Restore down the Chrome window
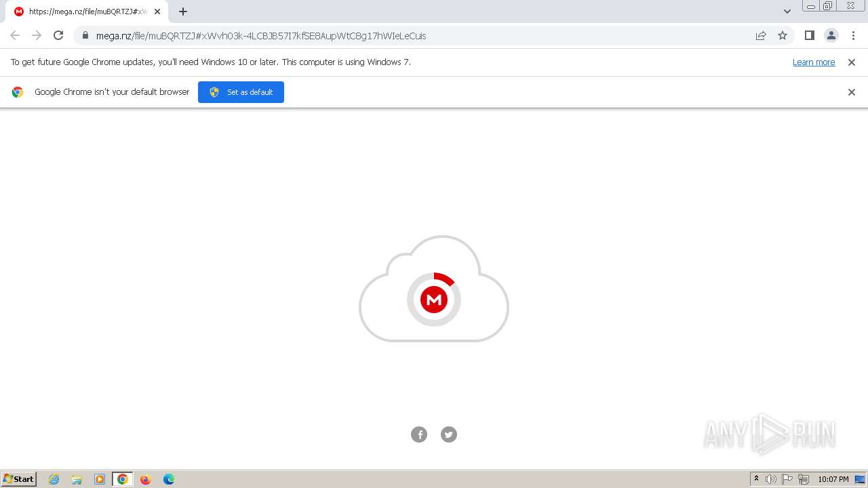 tap(828, 6)
